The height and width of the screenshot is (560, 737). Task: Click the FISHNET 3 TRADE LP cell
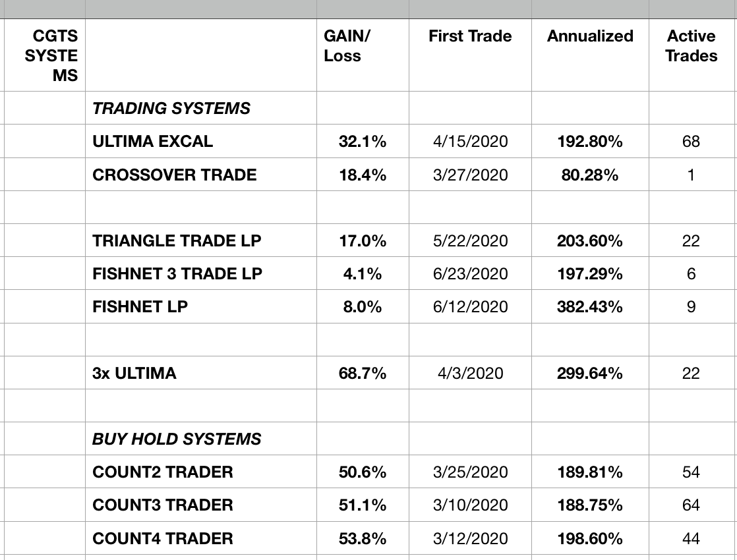(177, 273)
